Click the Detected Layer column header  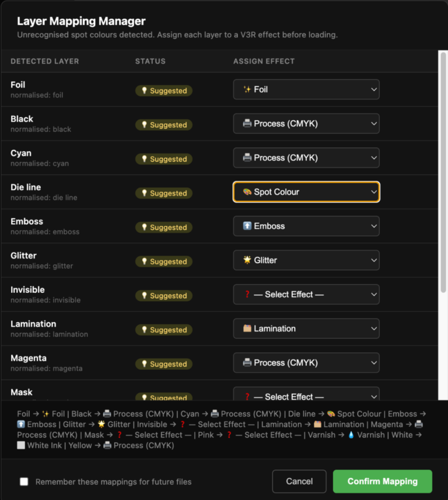(45, 61)
